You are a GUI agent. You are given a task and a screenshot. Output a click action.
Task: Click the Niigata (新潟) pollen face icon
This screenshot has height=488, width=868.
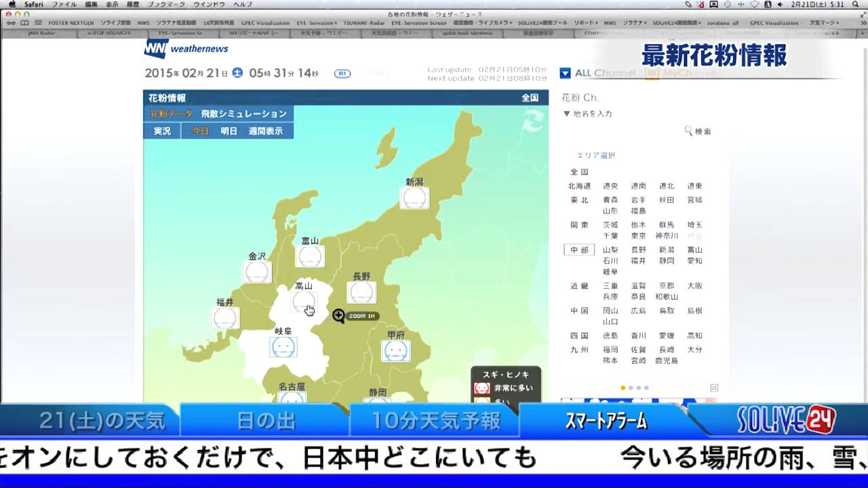point(414,199)
